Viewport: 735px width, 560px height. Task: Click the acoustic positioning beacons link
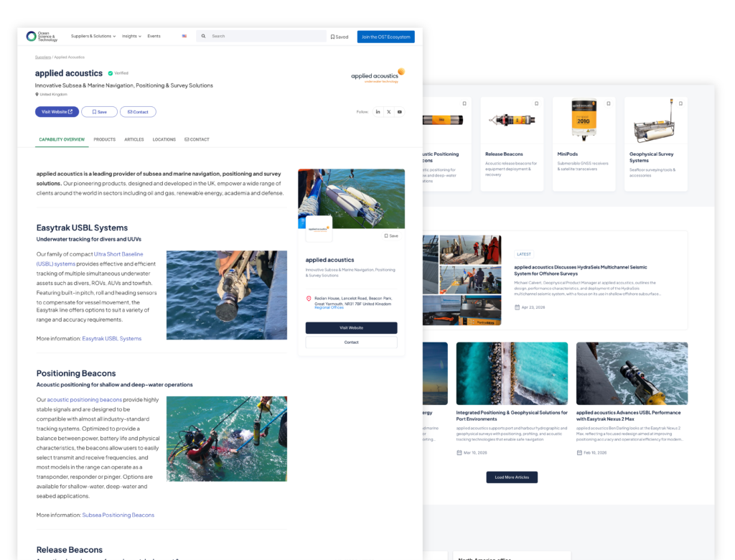click(85, 400)
